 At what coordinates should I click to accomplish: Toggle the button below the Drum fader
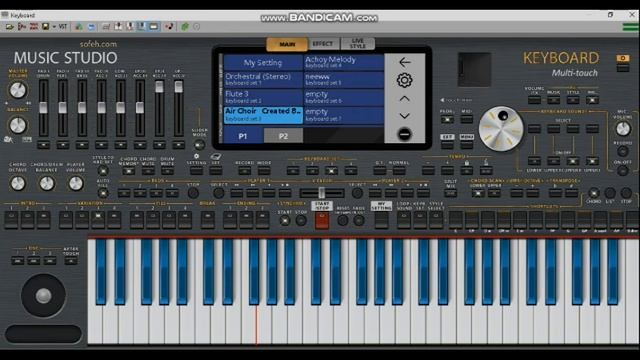(x=43, y=145)
